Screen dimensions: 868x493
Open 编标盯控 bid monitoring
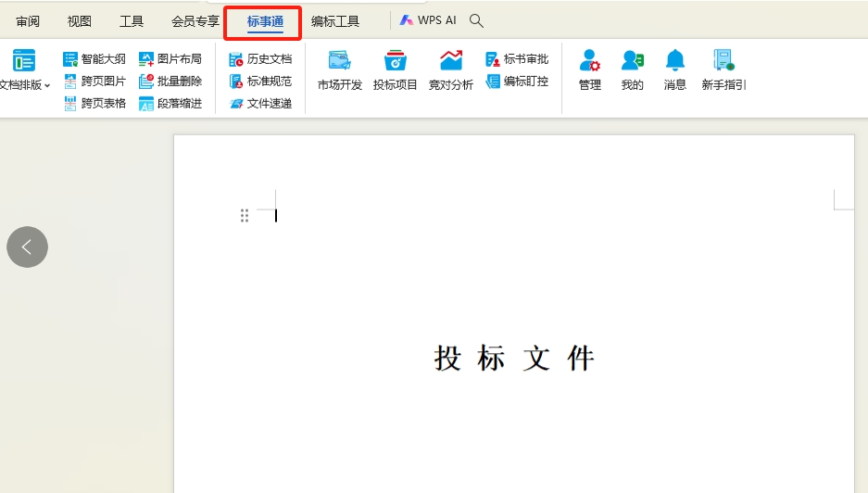(x=517, y=81)
